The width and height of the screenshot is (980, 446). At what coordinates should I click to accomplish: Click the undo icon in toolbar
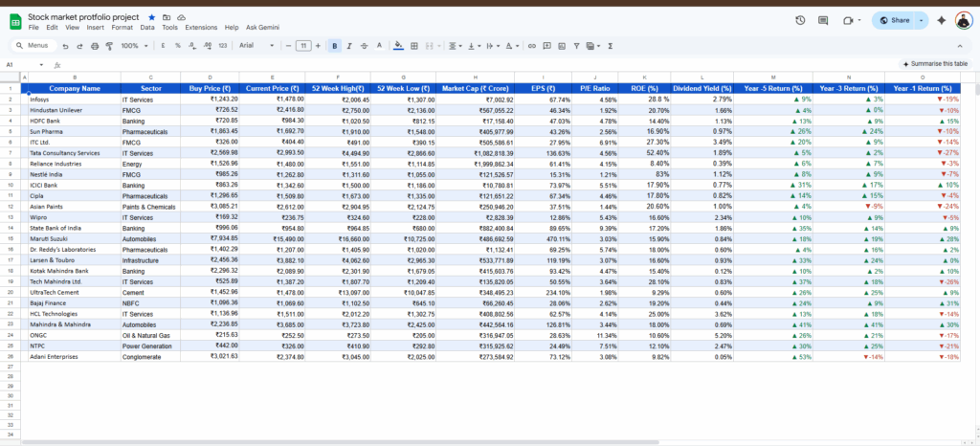pyautogui.click(x=63, y=45)
